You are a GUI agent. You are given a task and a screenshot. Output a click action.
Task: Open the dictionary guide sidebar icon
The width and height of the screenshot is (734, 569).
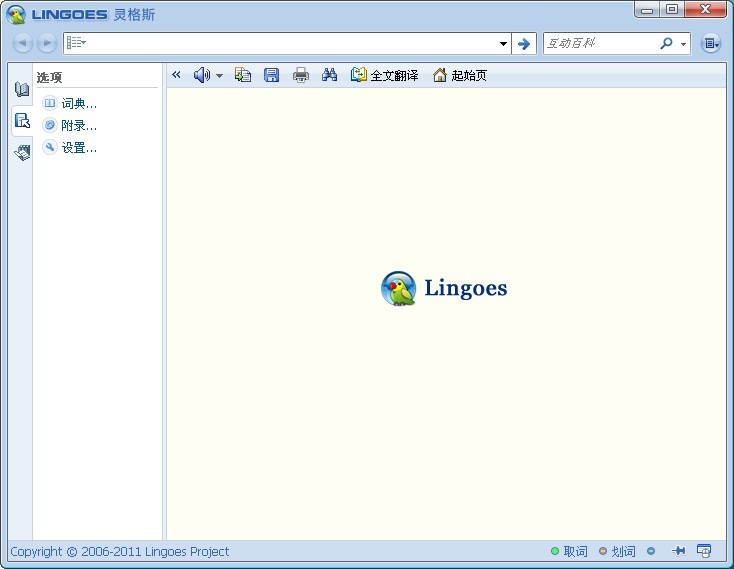pos(22,90)
